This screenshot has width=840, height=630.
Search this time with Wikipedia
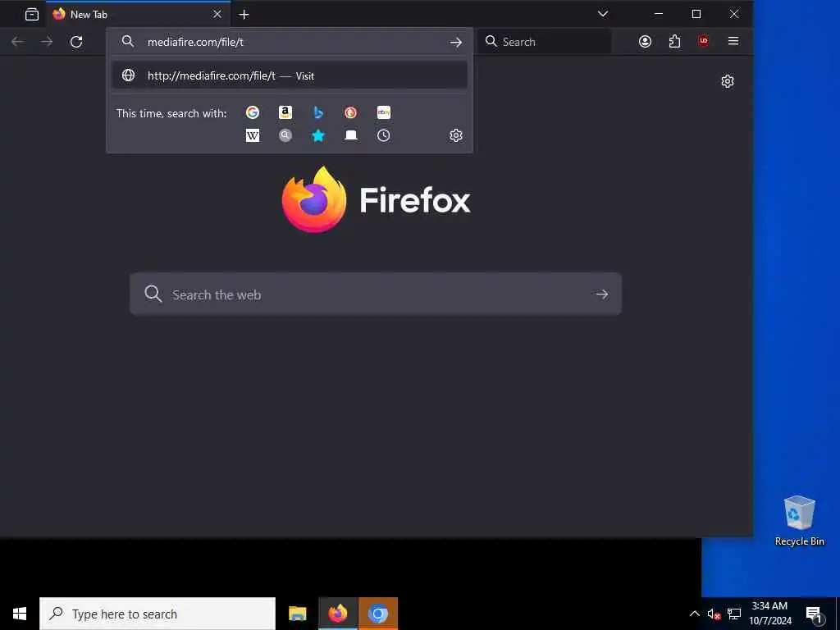(253, 135)
